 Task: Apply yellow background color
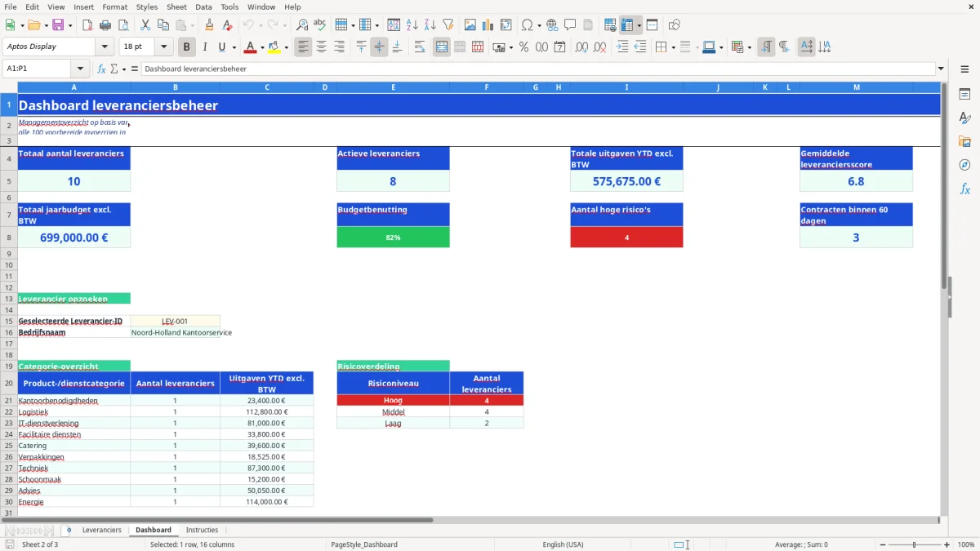274,47
